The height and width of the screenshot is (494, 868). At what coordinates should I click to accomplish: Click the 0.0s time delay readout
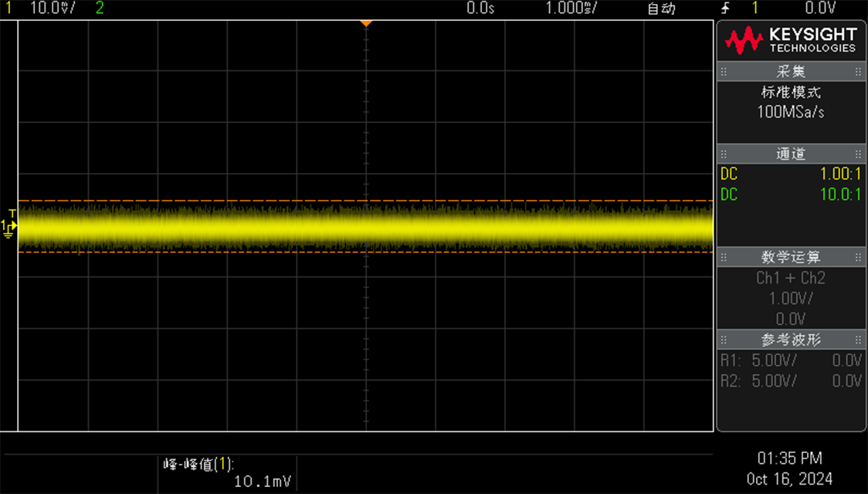tap(480, 8)
